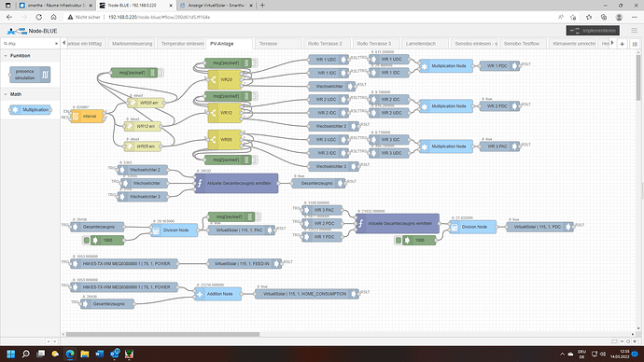Switch to the Markisensteuerung flow tab
This screenshot has height=362, width=644.
click(x=132, y=44)
